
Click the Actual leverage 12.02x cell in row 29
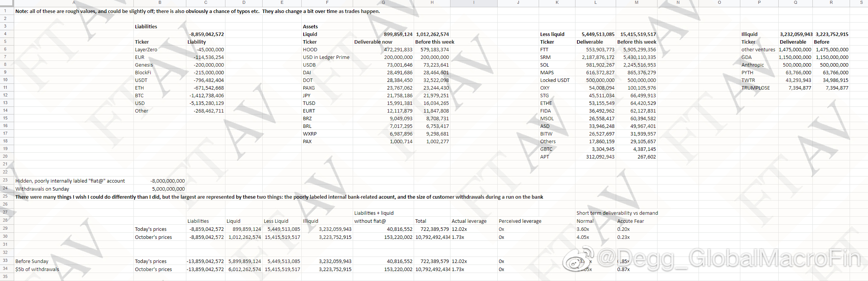[x=474, y=229]
